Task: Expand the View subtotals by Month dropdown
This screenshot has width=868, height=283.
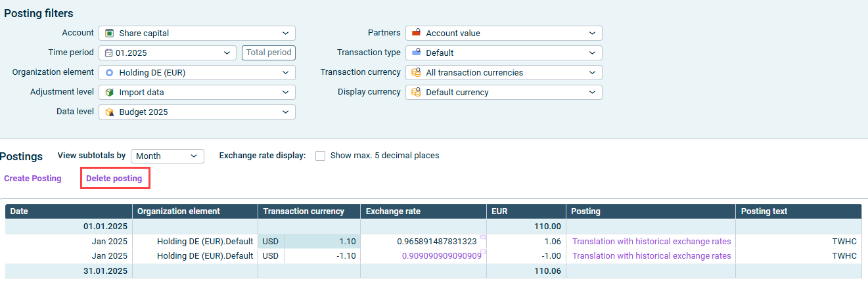Action: 193,156
